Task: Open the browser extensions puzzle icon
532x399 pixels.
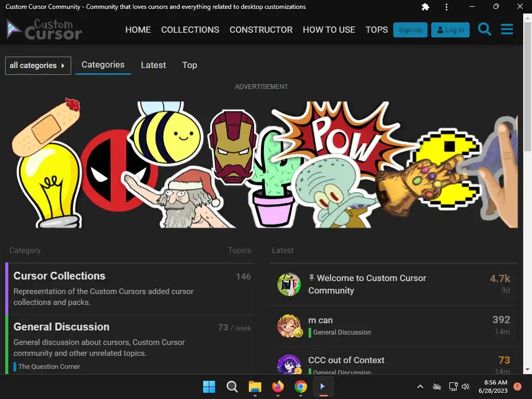Action: 425,7
